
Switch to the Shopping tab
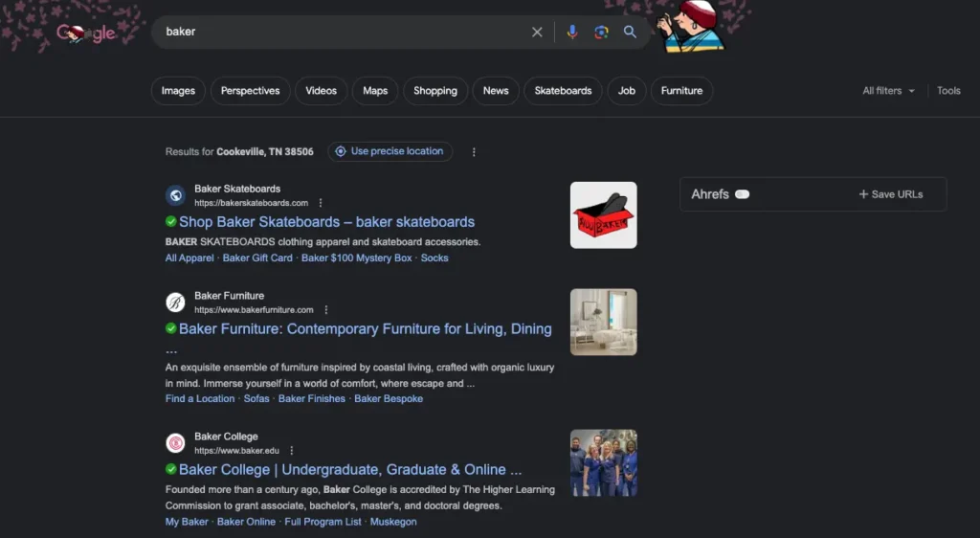[x=435, y=91]
